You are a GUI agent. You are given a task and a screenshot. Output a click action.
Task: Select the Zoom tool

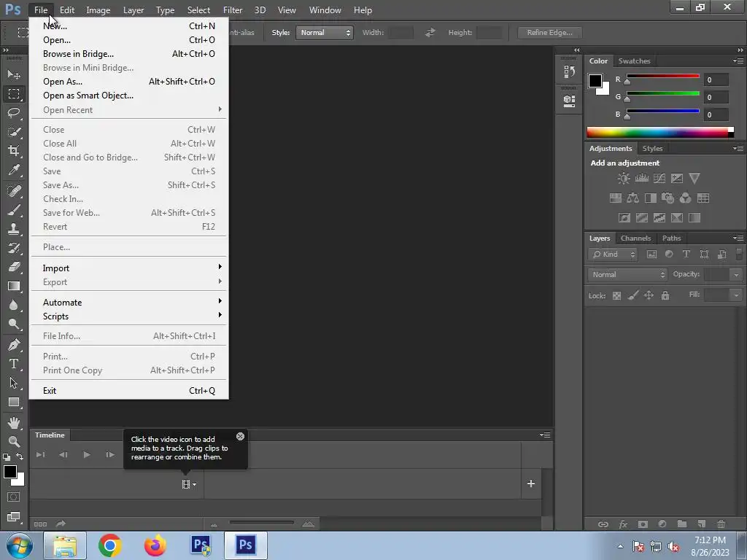click(14, 441)
